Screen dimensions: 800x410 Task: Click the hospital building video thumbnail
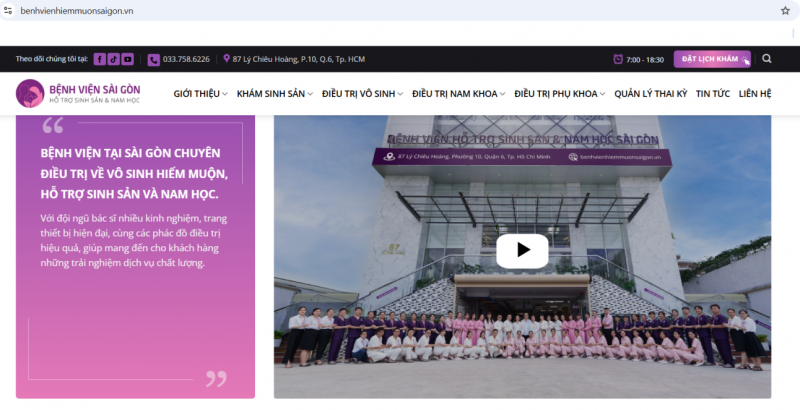pyautogui.click(x=522, y=257)
